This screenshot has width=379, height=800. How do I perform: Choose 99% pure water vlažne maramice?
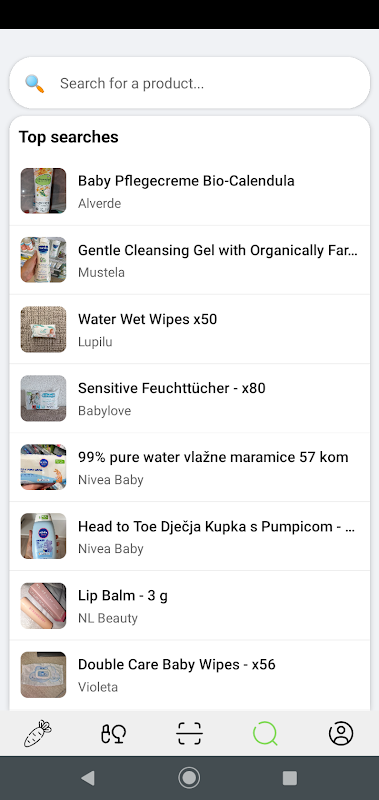pyautogui.click(x=190, y=467)
